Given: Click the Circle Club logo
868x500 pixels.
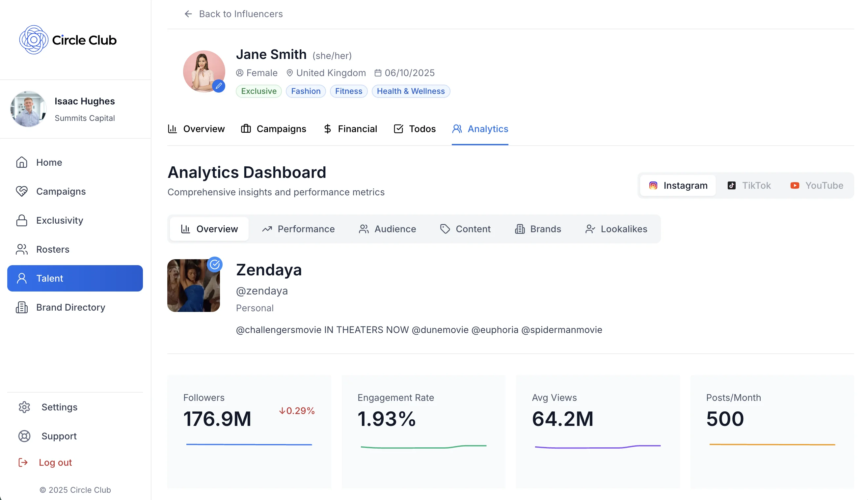Looking at the screenshot, I should 67,40.
